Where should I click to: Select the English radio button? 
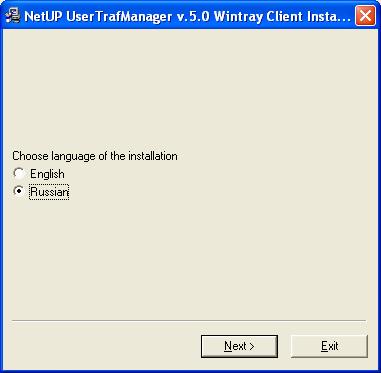tap(18, 174)
